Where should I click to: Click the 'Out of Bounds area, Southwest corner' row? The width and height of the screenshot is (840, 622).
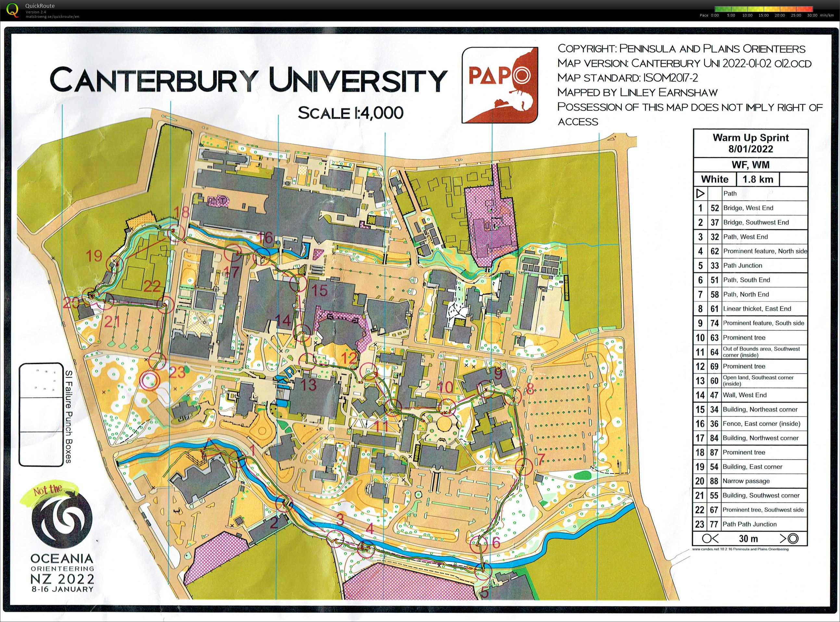pyautogui.click(x=750, y=352)
